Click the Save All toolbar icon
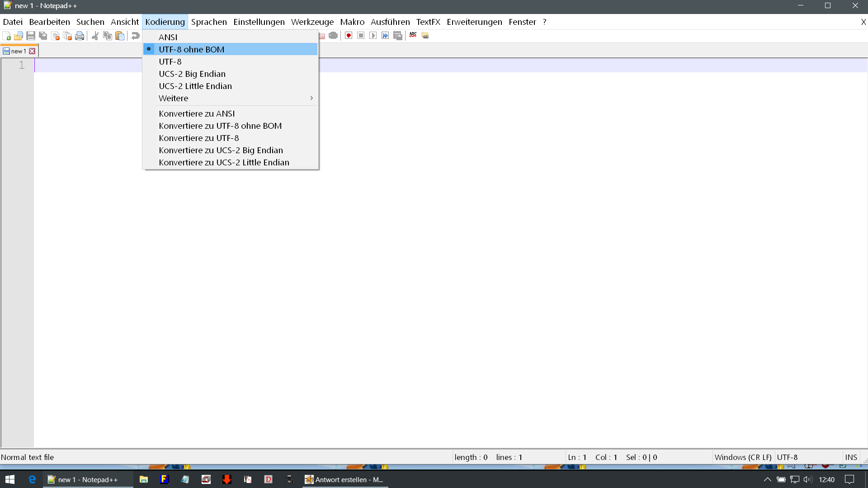 [43, 36]
